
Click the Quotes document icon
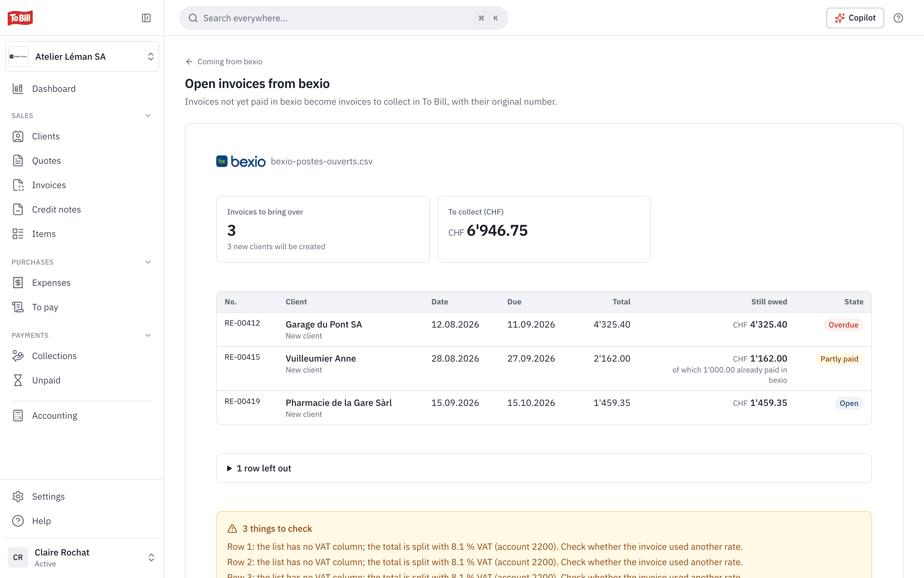point(18,161)
